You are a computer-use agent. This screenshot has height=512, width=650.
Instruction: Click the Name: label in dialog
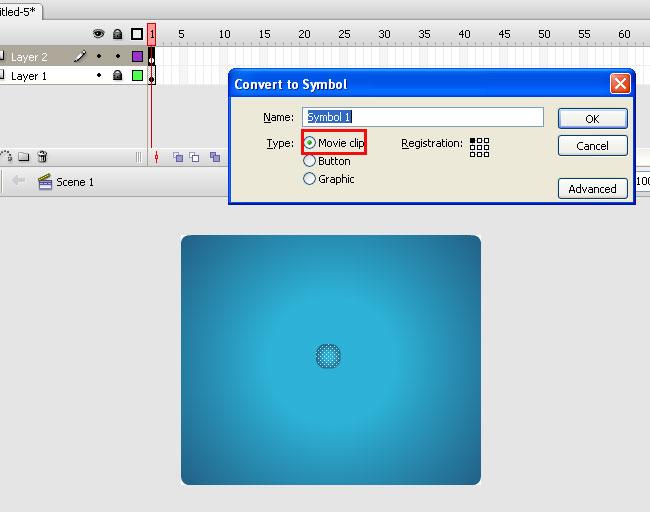(279, 118)
